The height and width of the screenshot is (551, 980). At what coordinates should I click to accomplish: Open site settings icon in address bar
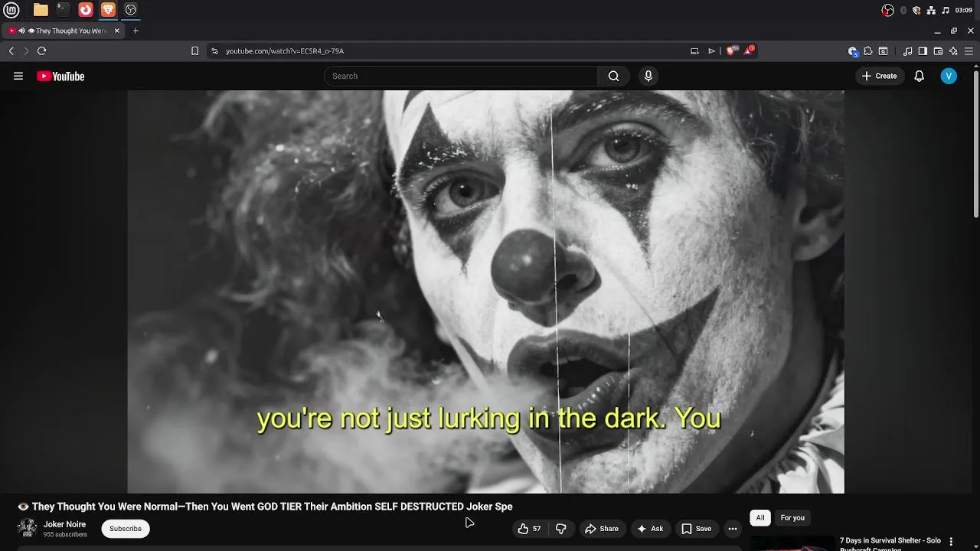coord(214,51)
